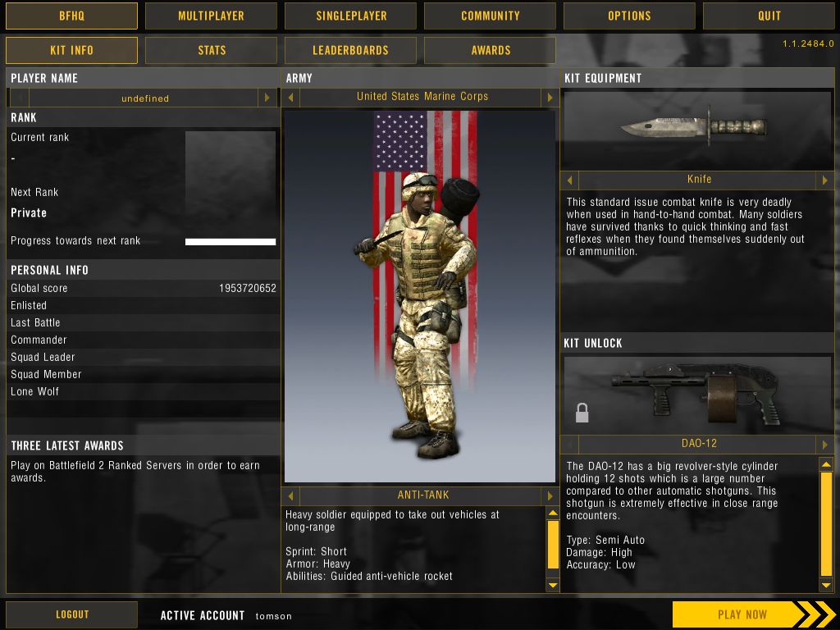
Task: Click the 'Accuracy: Low' line
Action: tap(600, 564)
